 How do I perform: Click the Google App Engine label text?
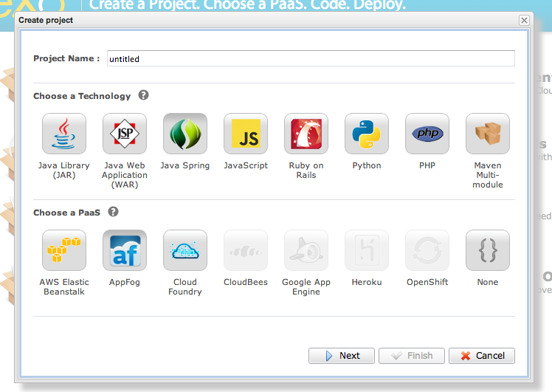pyautogui.click(x=306, y=286)
